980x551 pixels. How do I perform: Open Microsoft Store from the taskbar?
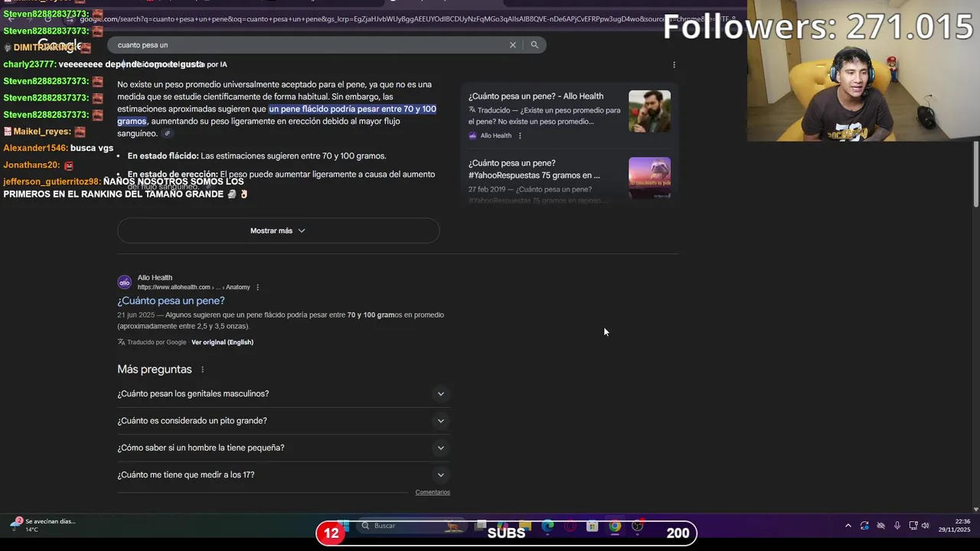[x=593, y=526]
